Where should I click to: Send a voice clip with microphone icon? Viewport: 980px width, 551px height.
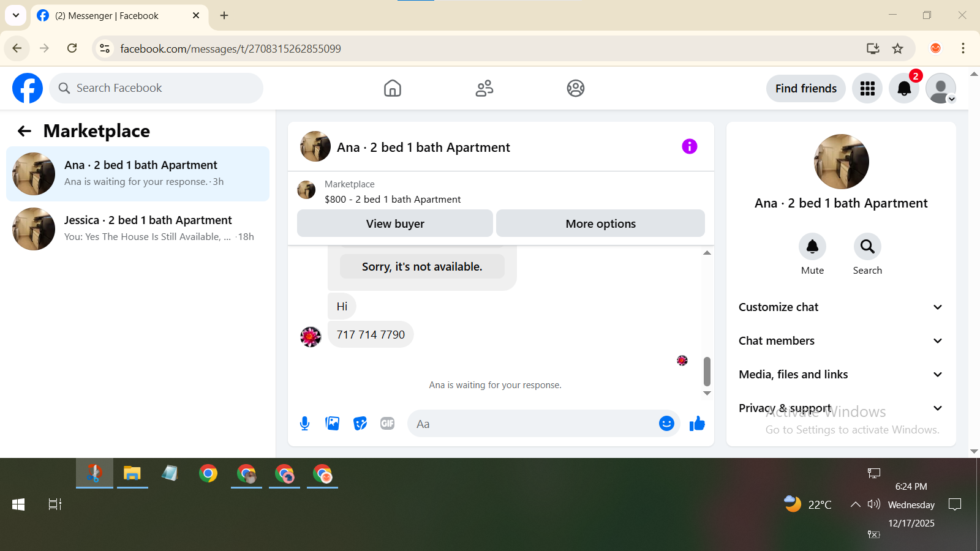[305, 424]
